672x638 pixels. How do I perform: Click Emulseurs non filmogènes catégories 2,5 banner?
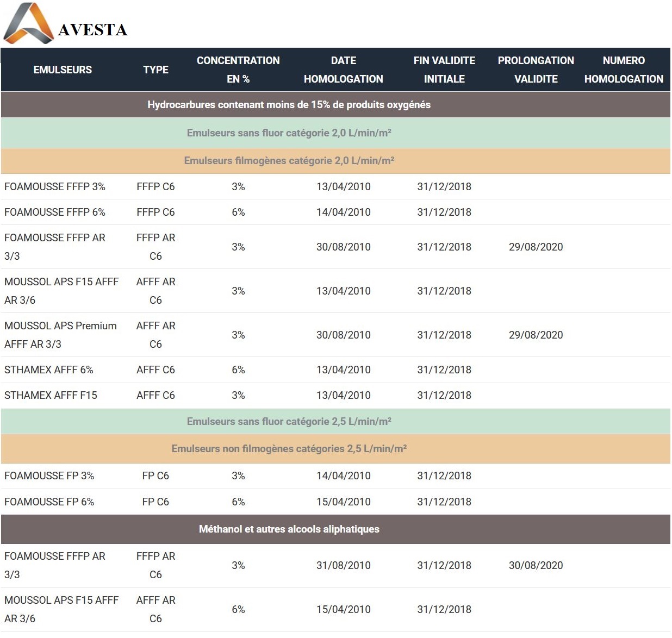(289, 449)
